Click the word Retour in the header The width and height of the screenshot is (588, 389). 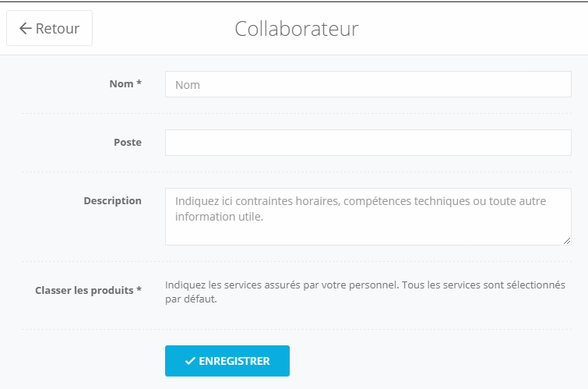pos(58,29)
